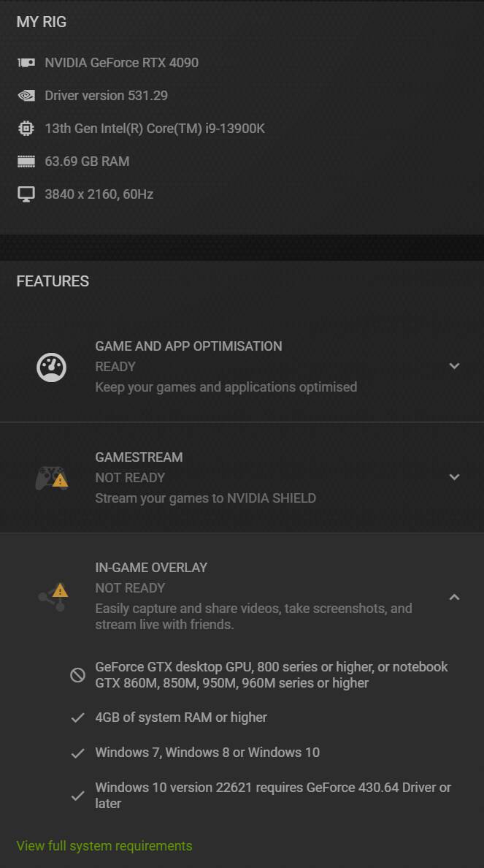Click the Driver version 531.29 text

coord(106,96)
